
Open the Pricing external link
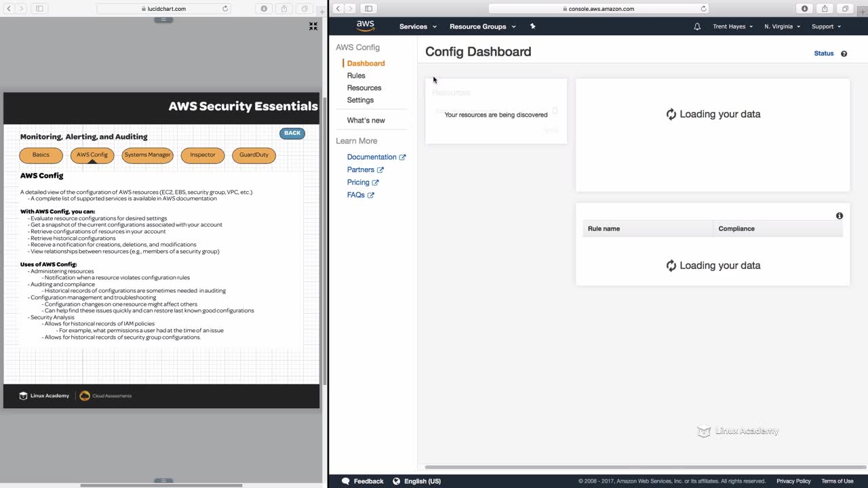click(x=363, y=182)
